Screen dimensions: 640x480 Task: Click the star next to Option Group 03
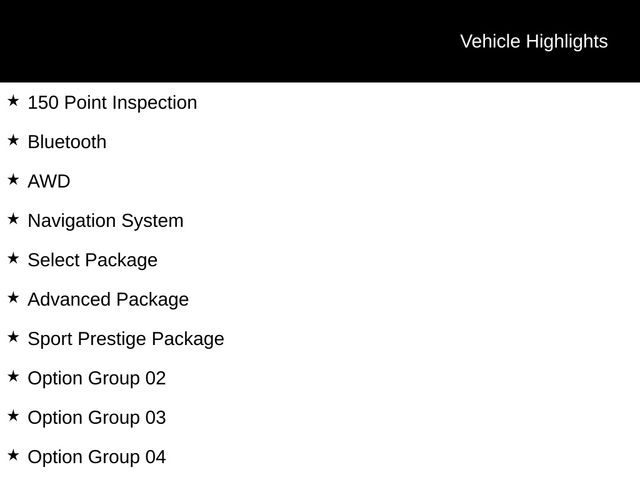coord(13,416)
